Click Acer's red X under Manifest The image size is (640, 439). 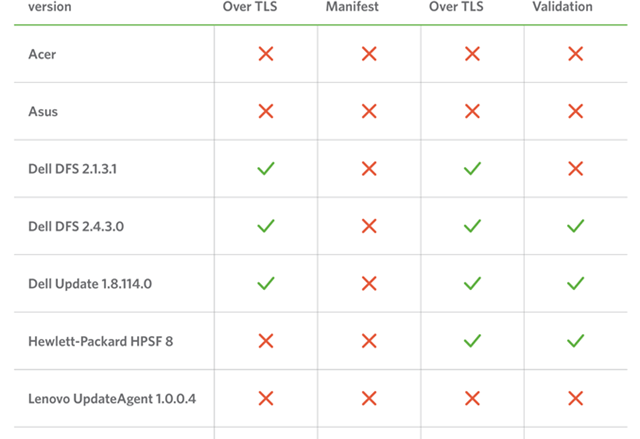point(369,54)
